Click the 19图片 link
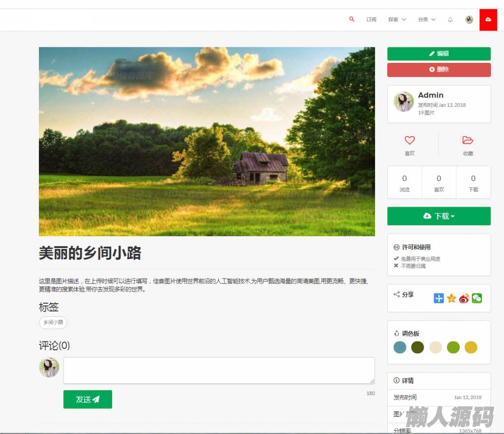The width and height of the screenshot is (504, 434). [x=426, y=113]
